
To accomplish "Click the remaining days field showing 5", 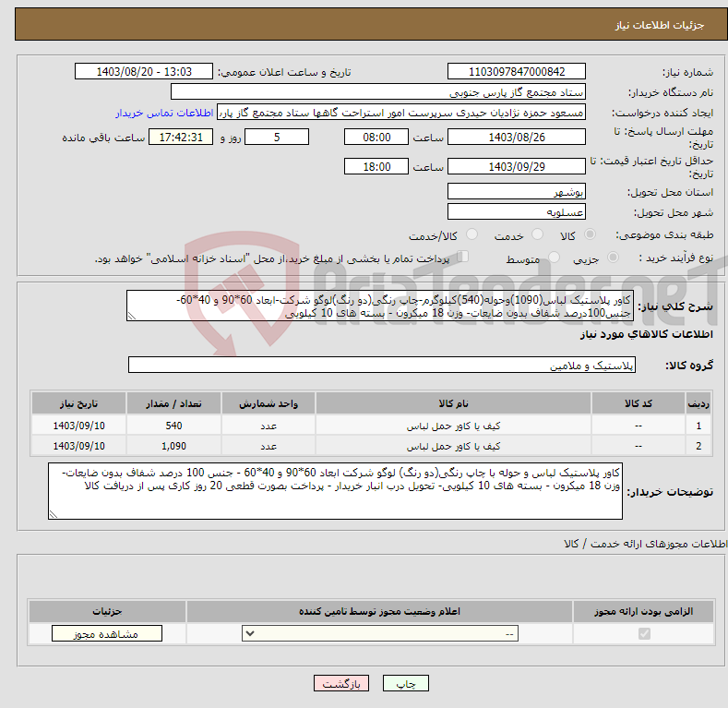I will (277, 137).
